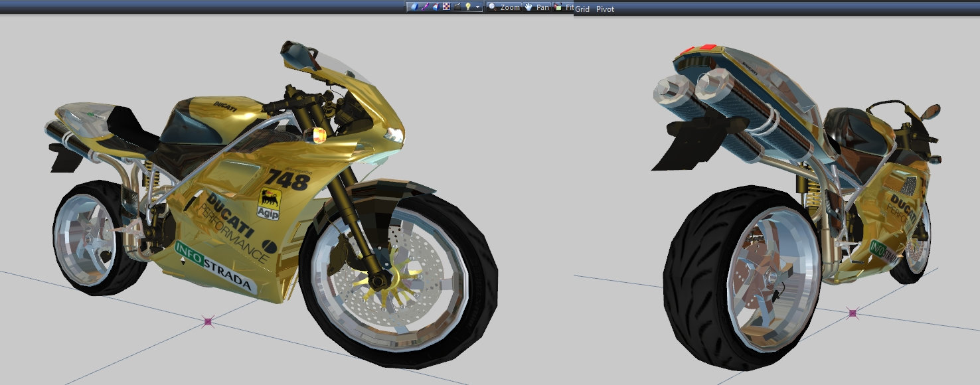This screenshot has height=385, width=980.
Task: Click the pink pivot marker under right bike
Action: (x=853, y=313)
